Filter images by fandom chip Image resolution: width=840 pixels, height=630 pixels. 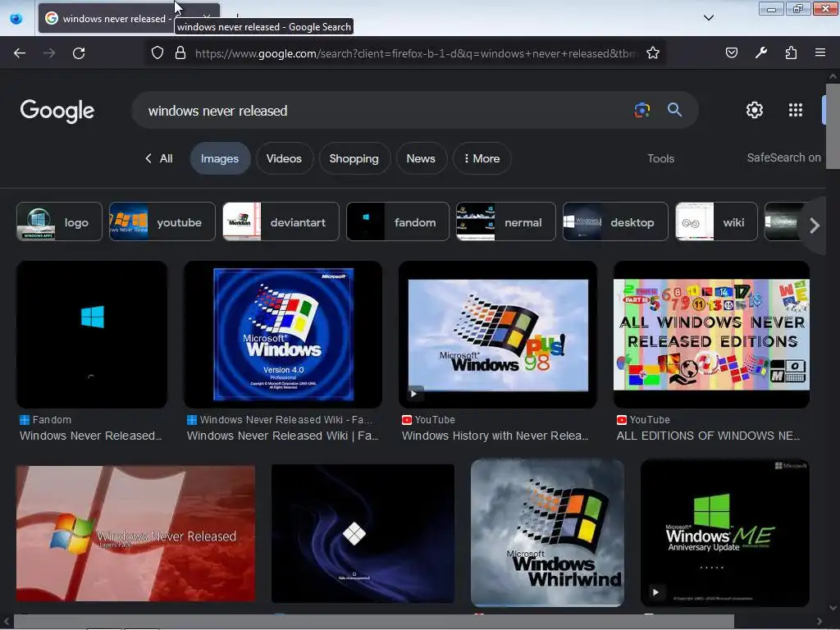[x=398, y=221]
